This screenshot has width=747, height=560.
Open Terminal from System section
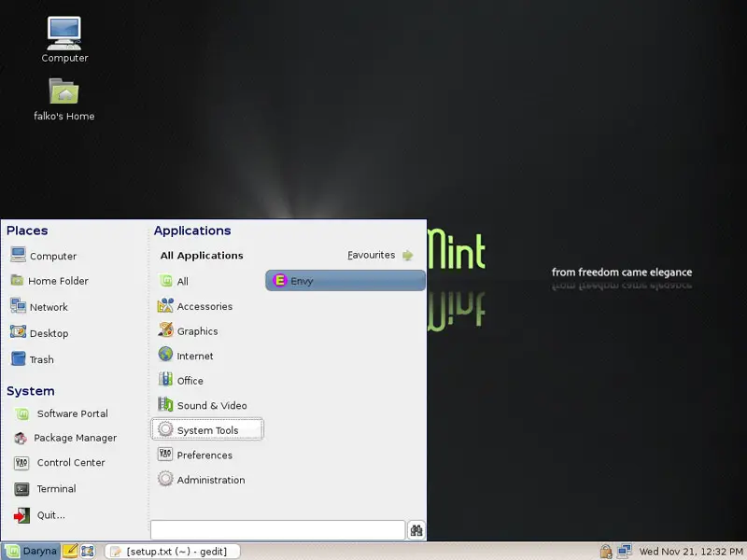45,488
